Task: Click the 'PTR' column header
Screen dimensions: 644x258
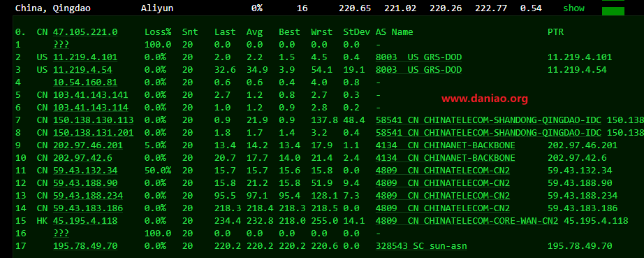Action: tap(555, 32)
